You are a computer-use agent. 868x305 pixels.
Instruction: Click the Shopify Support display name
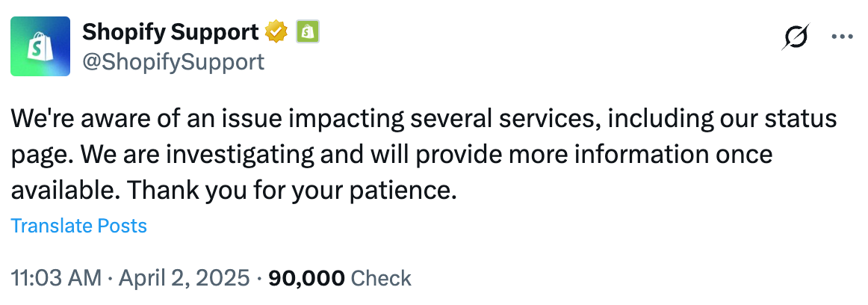pyautogui.click(x=170, y=32)
